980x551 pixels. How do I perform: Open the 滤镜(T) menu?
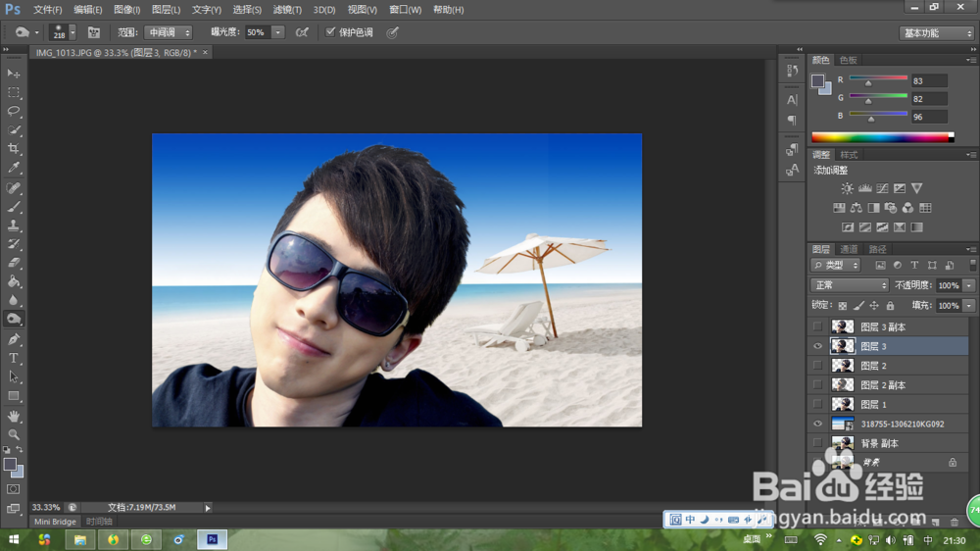[x=287, y=10]
